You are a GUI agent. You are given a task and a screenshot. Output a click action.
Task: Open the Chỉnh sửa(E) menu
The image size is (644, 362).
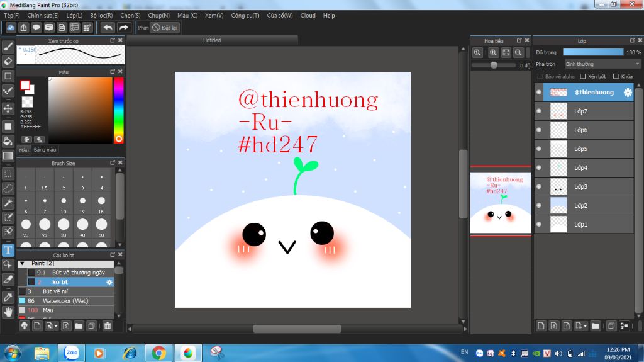(x=43, y=16)
